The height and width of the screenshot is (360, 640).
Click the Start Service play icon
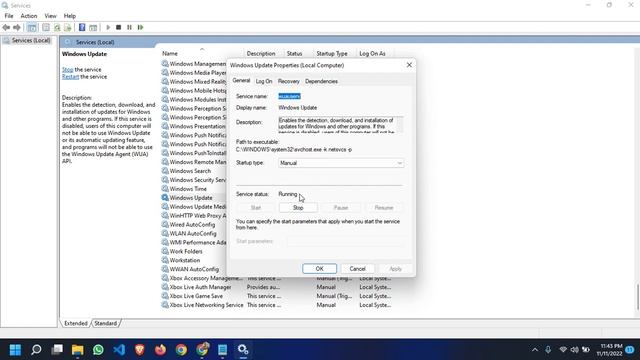pyautogui.click(x=108, y=27)
